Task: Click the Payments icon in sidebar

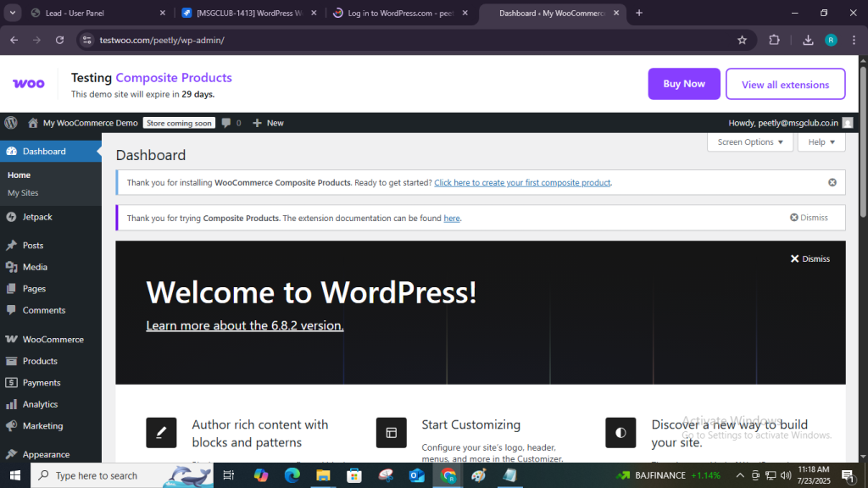Action: (x=11, y=382)
